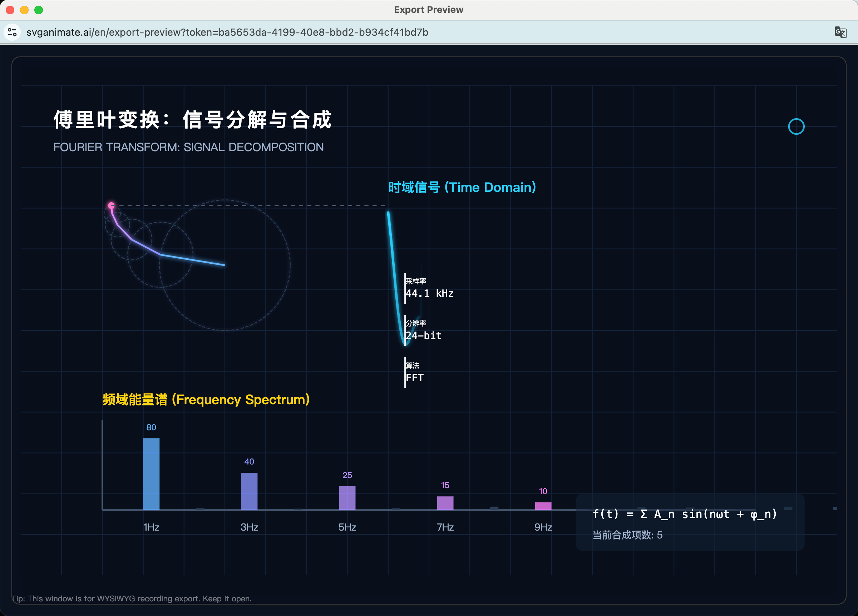Click the 3Hz spectrum bar labeled 40
The image size is (858, 616).
(249, 491)
